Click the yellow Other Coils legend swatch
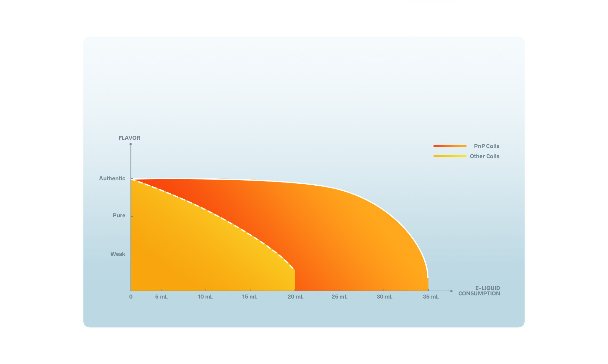 click(x=450, y=156)
